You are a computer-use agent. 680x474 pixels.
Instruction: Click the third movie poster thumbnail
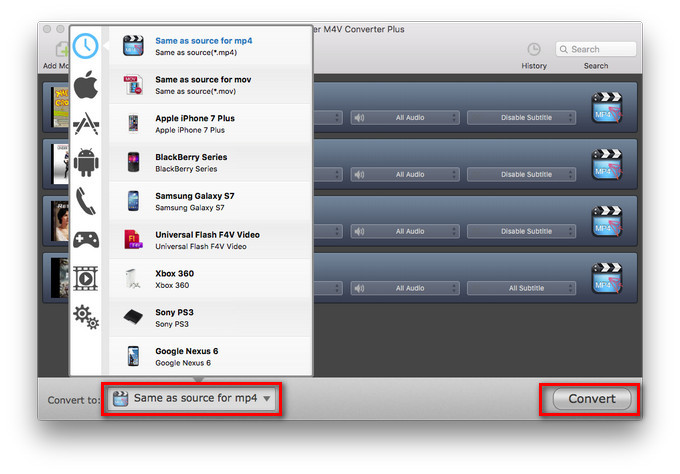(x=60, y=221)
